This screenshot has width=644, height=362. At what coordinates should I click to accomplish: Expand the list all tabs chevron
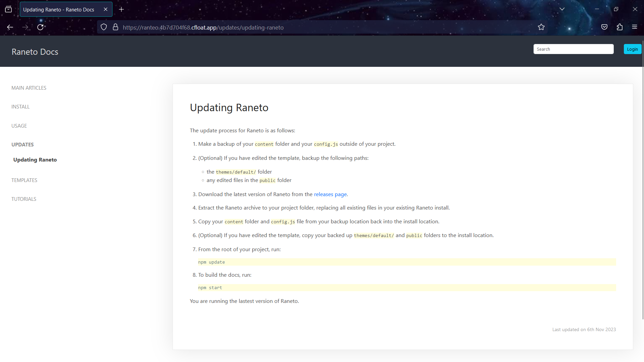coord(562,9)
